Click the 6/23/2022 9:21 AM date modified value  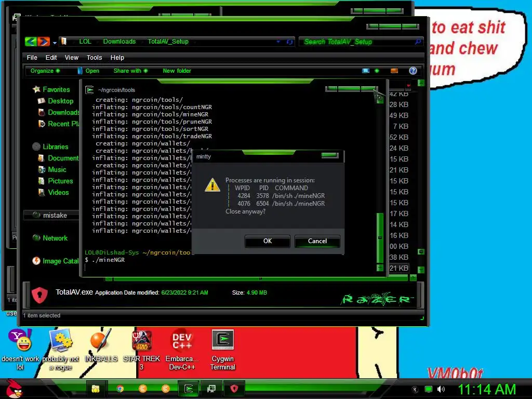tap(184, 292)
